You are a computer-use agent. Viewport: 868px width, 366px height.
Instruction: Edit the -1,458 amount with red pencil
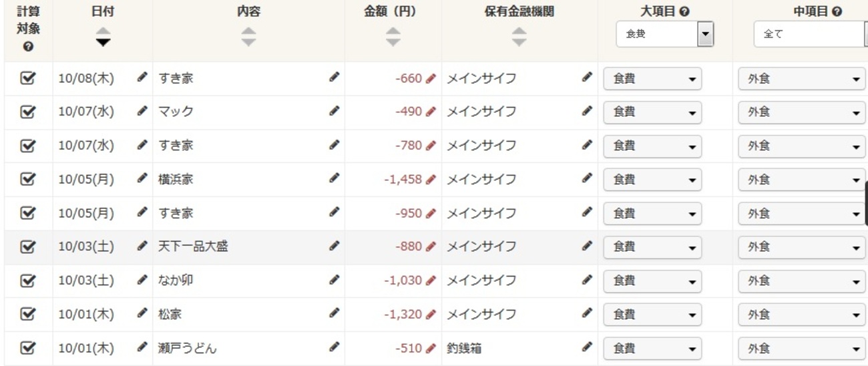pyautogui.click(x=431, y=179)
